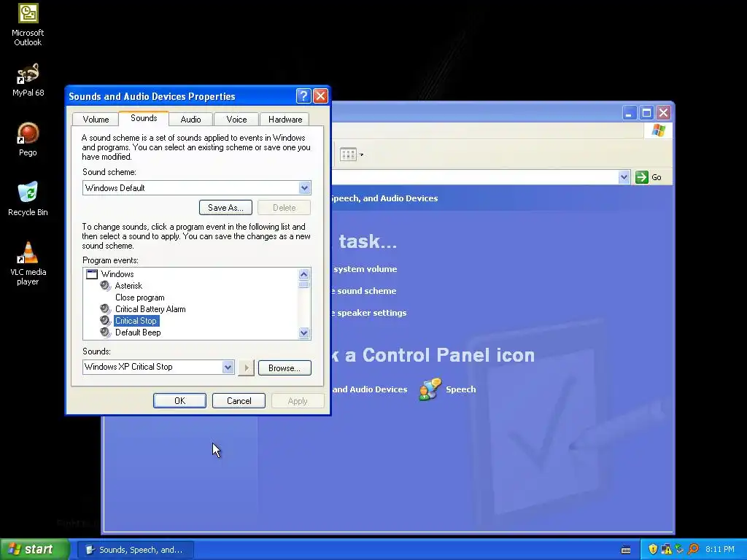Screen dimensions: 747x560
Task: Open the Speech control panel icon
Action: (x=447, y=389)
